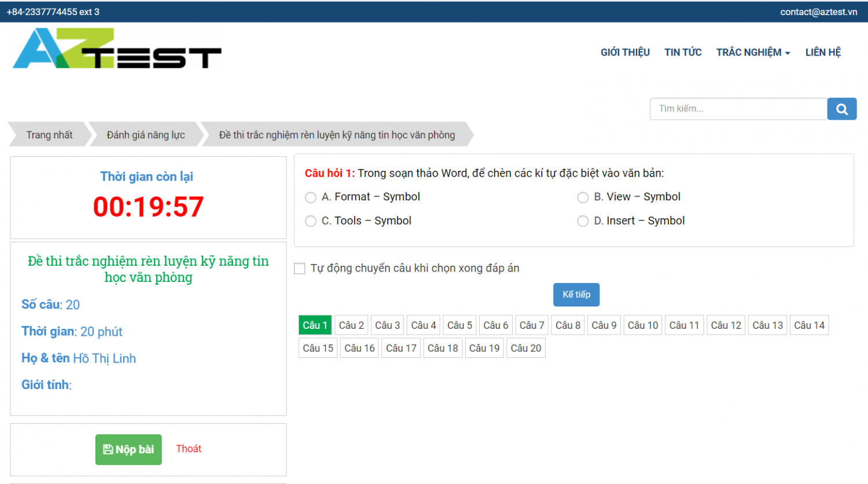Jump to Câu 6

(x=496, y=325)
